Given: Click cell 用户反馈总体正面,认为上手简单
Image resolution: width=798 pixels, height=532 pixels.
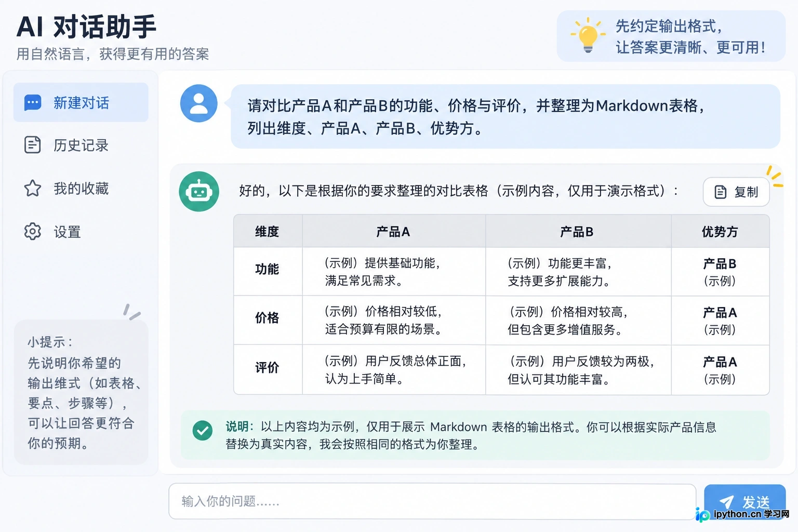Looking at the screenshot, I should click(393, 369).
